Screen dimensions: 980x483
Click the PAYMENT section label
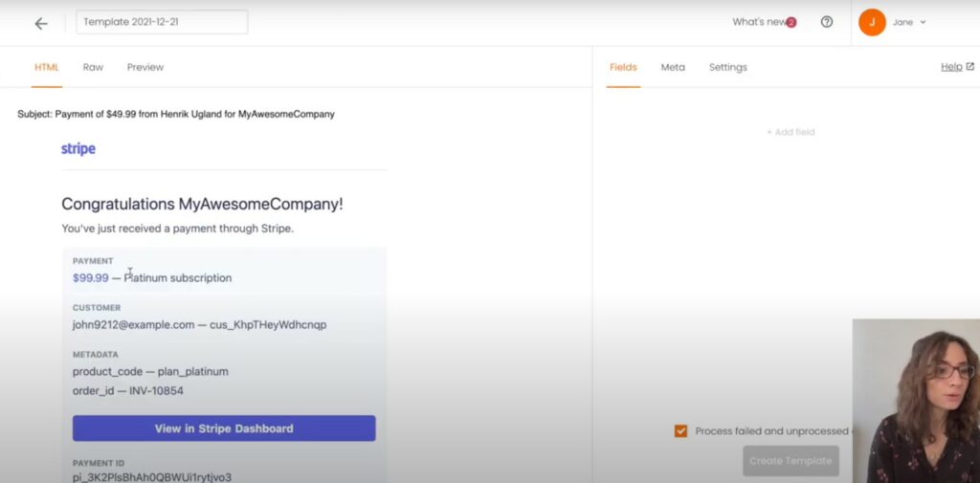93,261
